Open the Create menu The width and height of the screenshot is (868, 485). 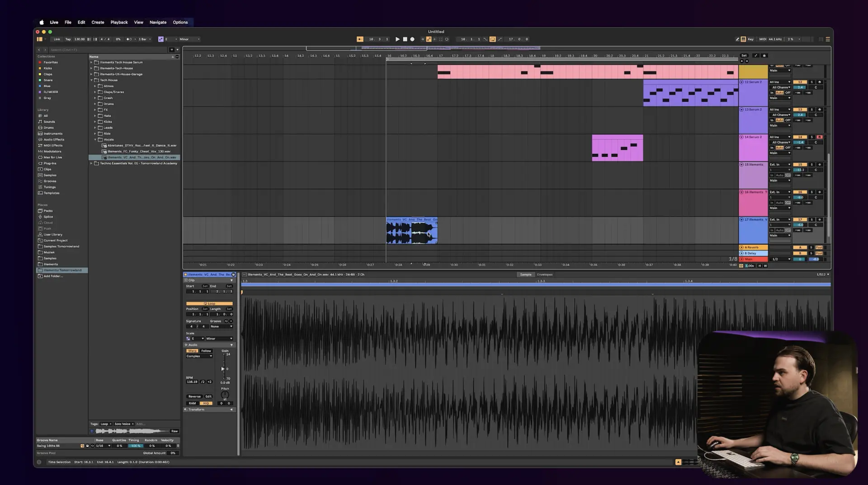point(98,22)
